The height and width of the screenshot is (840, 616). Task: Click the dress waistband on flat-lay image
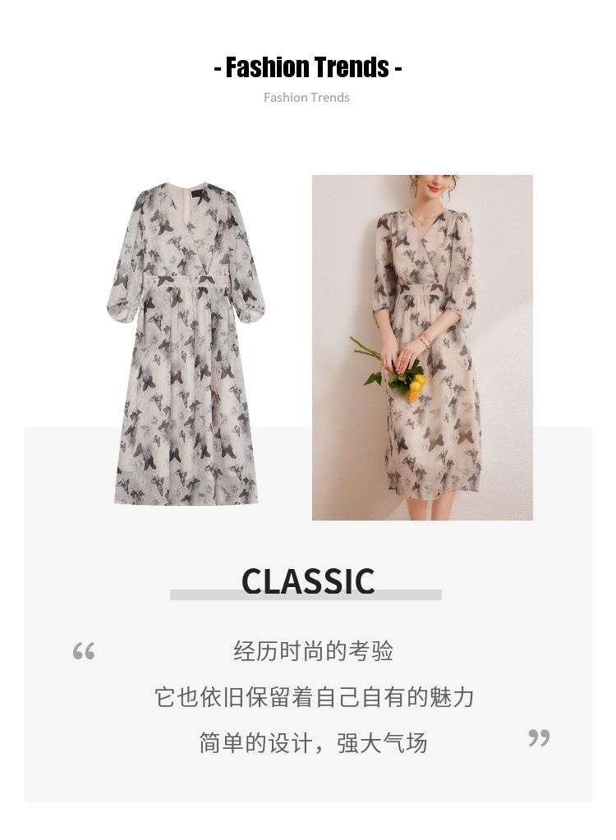(x=189, y=280)
